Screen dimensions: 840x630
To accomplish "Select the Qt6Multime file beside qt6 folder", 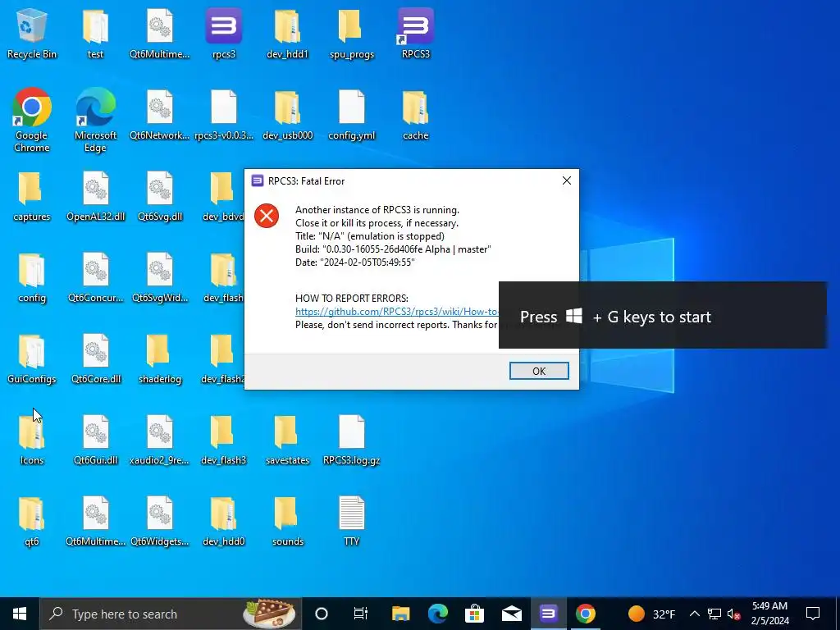I will [x=95, y=522].
